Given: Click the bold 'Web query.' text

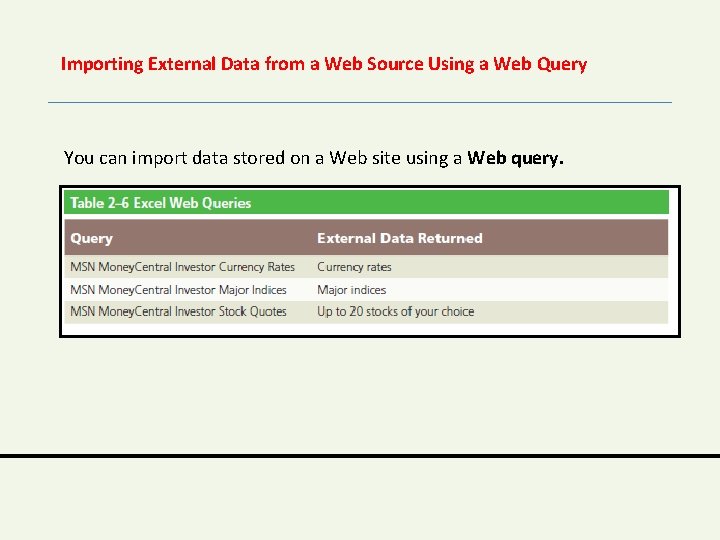Looking at the screenshot, I should point(515,158).
